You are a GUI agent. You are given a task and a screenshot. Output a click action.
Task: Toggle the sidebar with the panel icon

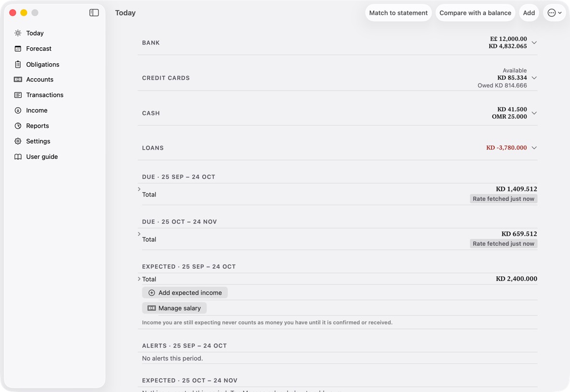(x=94, y=13)
